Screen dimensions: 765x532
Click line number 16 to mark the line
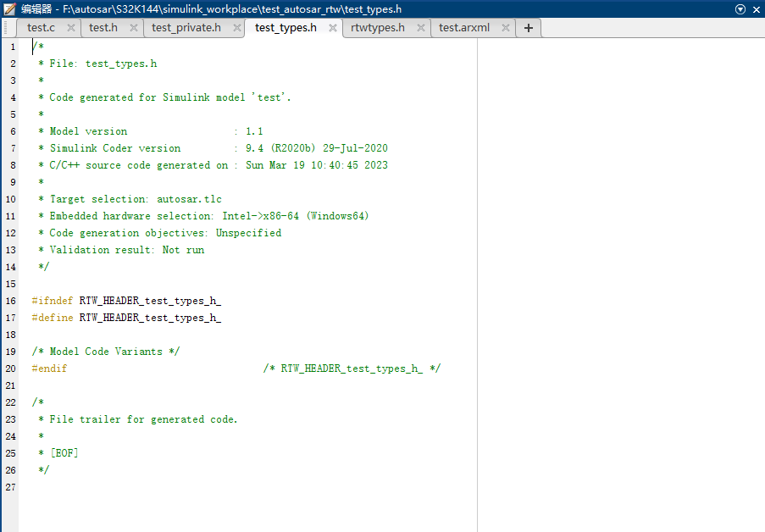coord(10,301)
